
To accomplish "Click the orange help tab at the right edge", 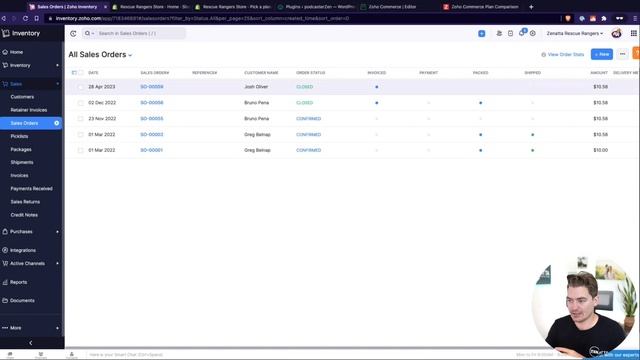I will (636, 53).
